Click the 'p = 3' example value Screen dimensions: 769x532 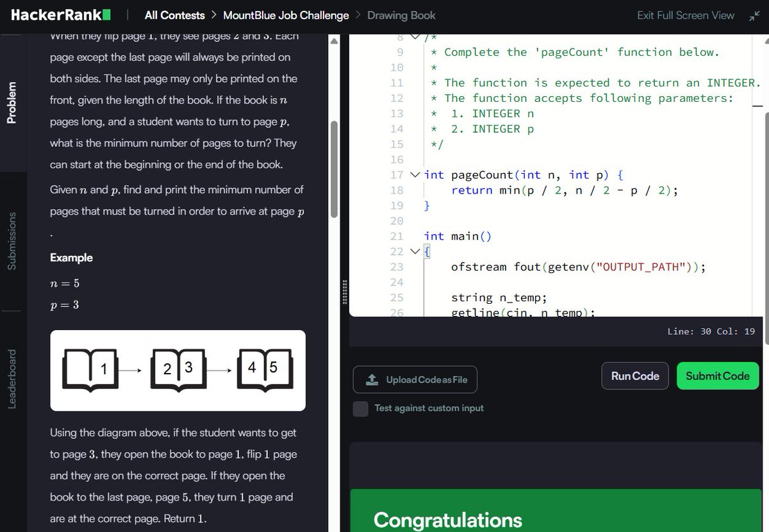pyautogui.click(x=64, y=305)
